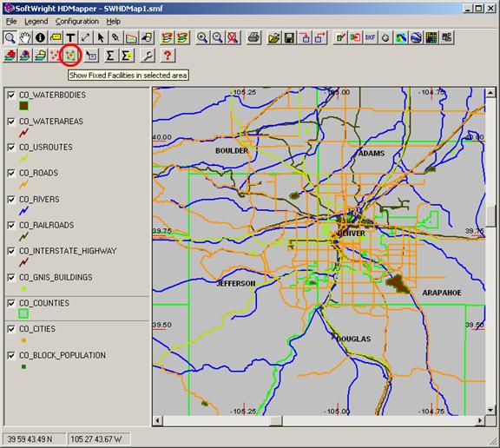
Task: Click the green CO_COUNTIES outline swatch
Action: 23,313
